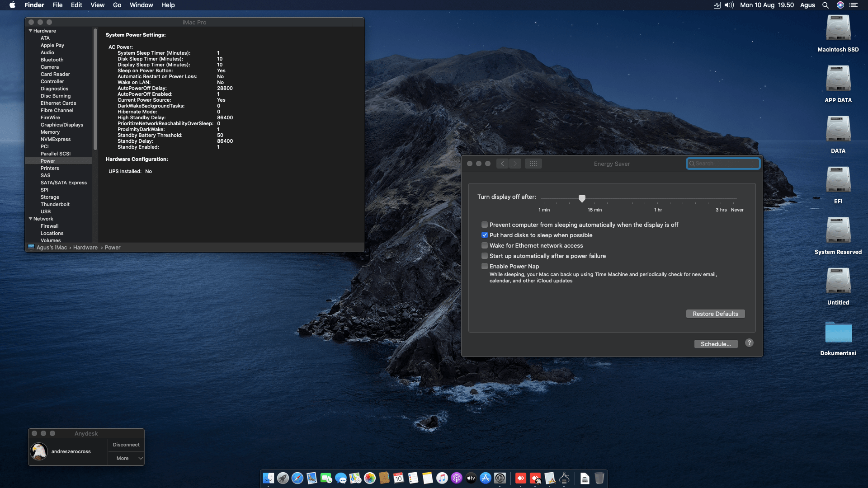
Task: Open Safari from the dock
Action: coord(297,478)
